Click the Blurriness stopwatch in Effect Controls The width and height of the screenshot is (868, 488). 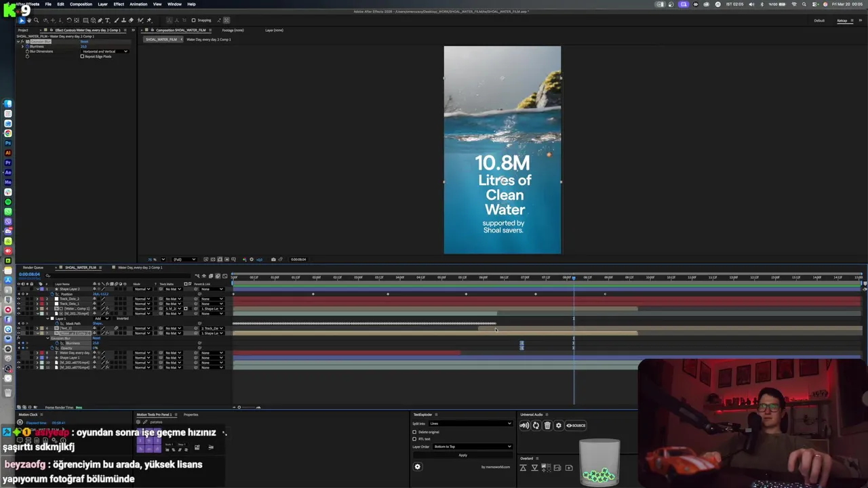click(27, 47)
